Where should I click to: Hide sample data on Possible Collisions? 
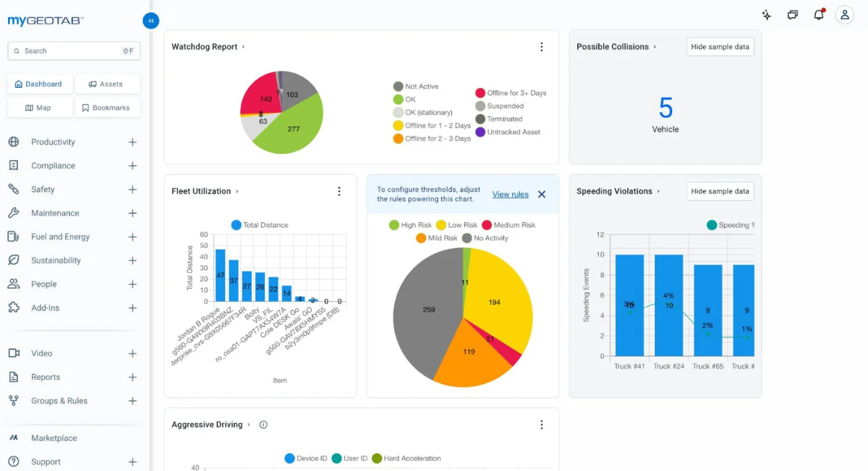[x=720, y=46]
